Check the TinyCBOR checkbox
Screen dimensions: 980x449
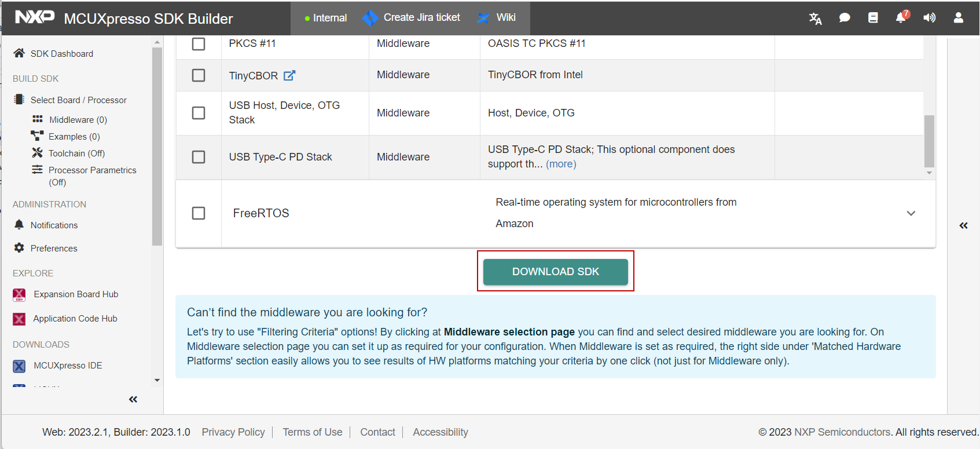(199, 75)
